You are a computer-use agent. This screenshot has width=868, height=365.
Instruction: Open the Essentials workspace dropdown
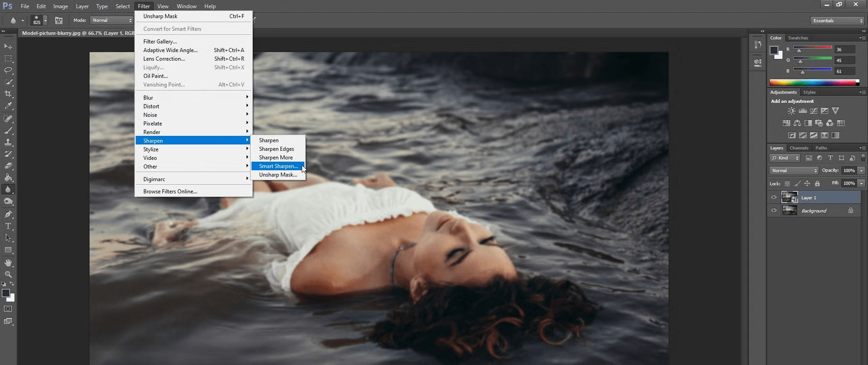(x=837, y=21)
